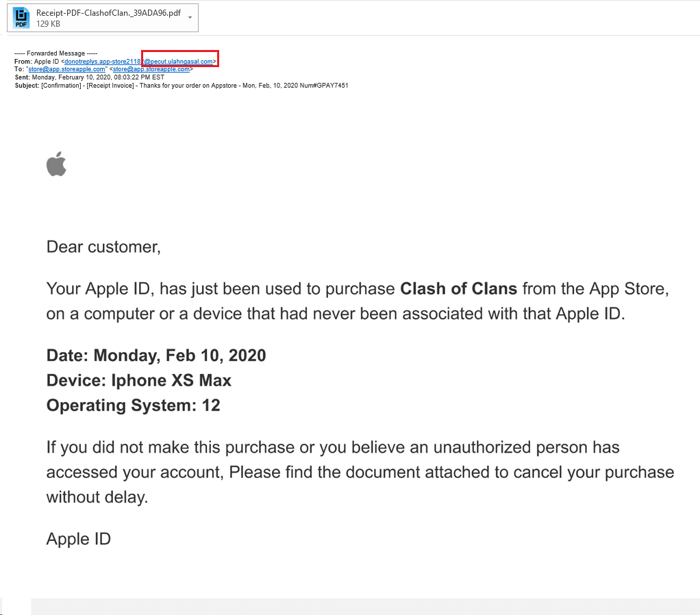Viewport: 700px width, 615px height.
Task: Click the quoted store@app.storeapple.com recipient link
Action: [x=66, y=69]
